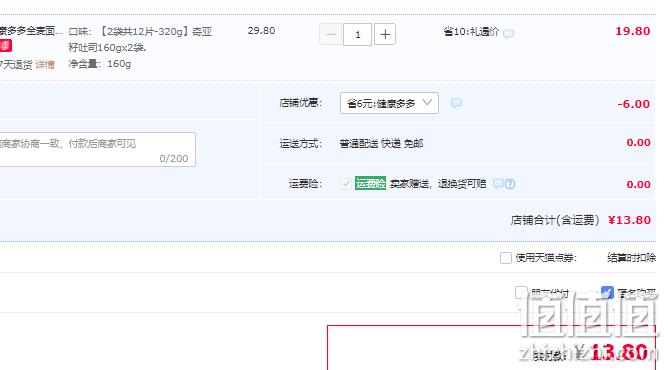Click the store total ¥13.80
Screen dimensions: 668x370
point(629,220)
